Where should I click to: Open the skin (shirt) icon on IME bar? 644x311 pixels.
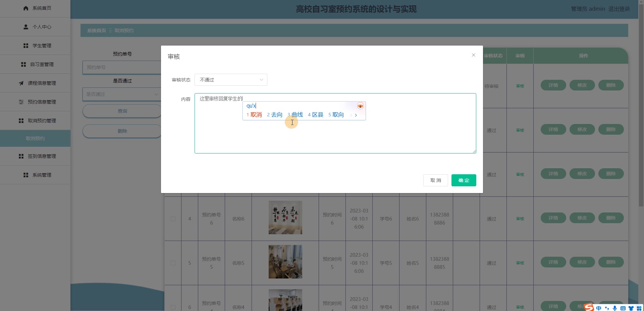click(x=631, y=308)
